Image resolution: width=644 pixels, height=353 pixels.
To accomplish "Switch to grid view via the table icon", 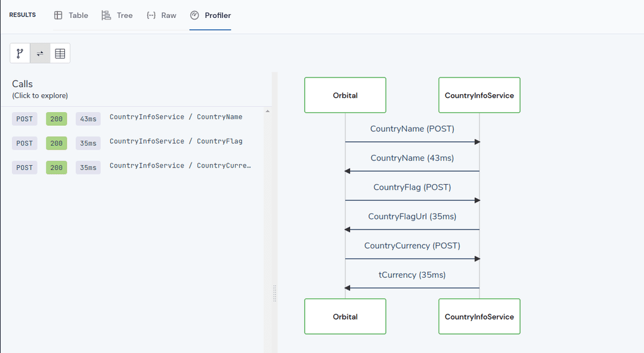I will pyautogui.click(x=60, y=52).
